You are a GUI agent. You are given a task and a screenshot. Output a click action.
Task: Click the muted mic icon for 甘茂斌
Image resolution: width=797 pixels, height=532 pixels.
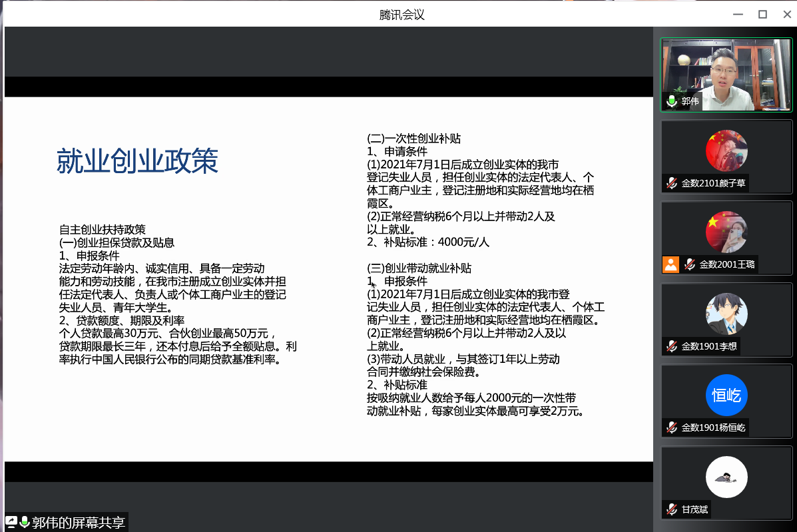672,509
